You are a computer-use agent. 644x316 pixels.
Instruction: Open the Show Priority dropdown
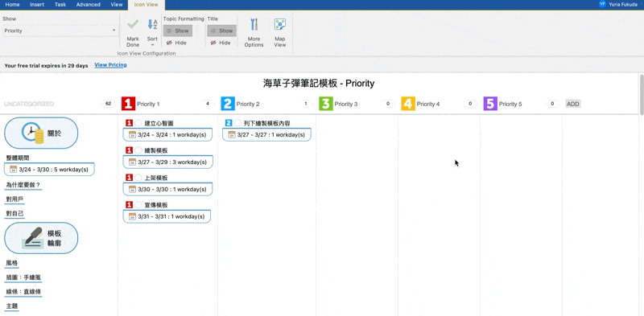60,31
